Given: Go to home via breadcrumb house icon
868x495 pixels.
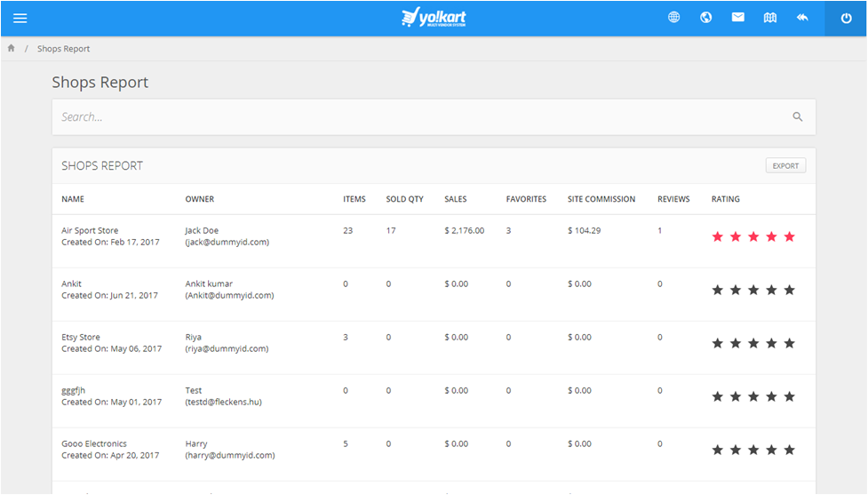Looking at the screenshot, I should click(11, 48).
